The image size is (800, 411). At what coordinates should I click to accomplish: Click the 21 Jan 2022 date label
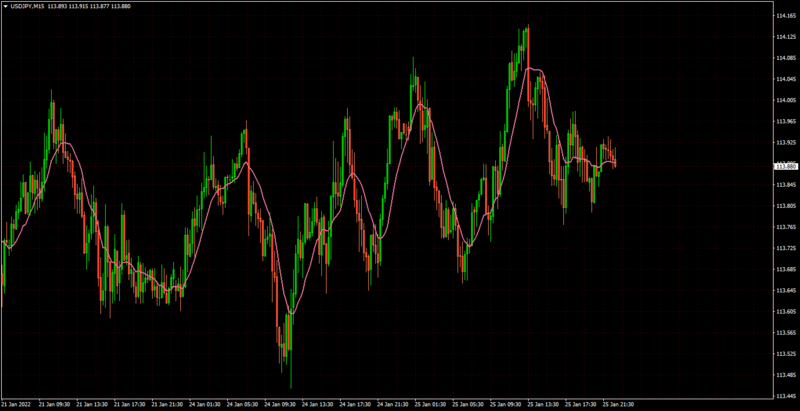click(15, 403)
